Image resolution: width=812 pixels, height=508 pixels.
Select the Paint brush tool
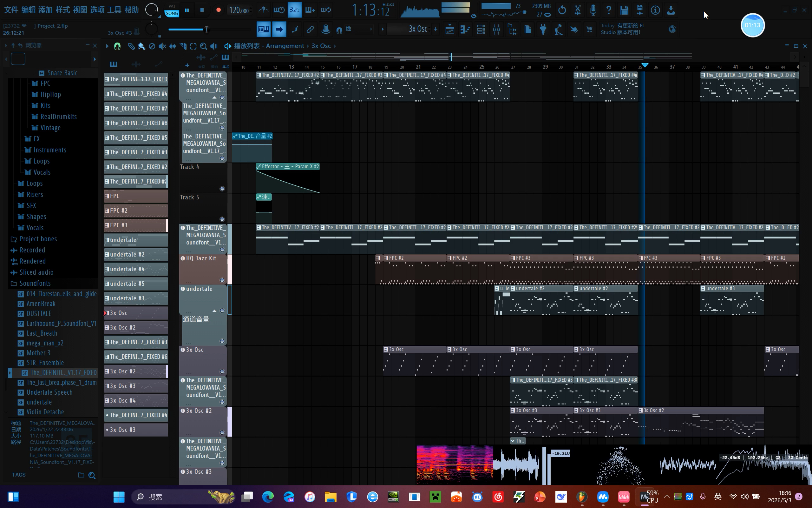pyautogui.click(x=141, y=46)
